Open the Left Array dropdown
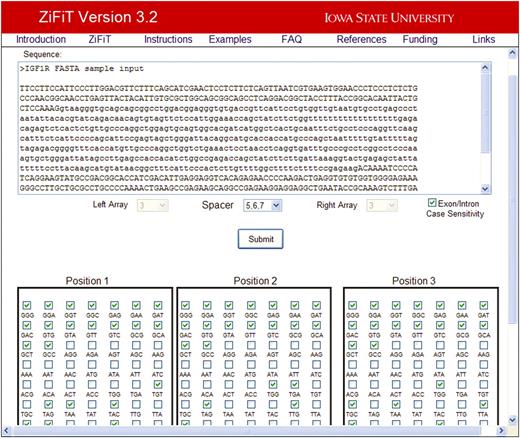The height and width of the screenshot is (438, 520). coord(153,205)
